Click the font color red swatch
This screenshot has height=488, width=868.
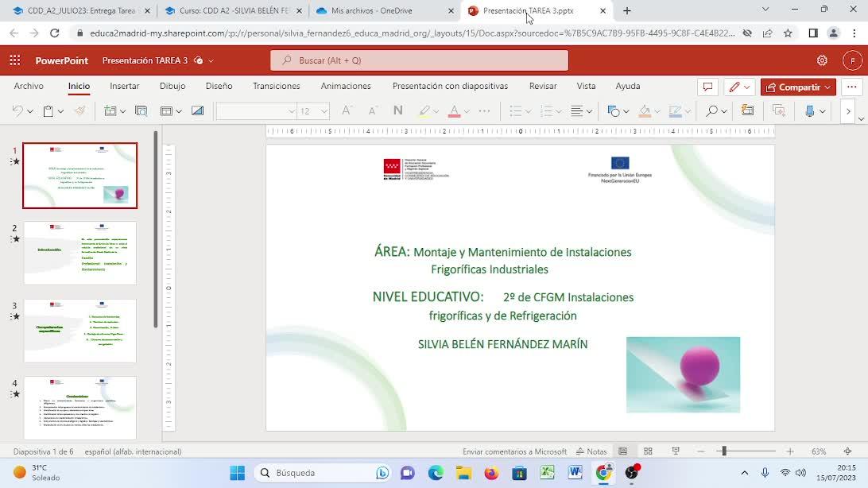pos(454,111)
